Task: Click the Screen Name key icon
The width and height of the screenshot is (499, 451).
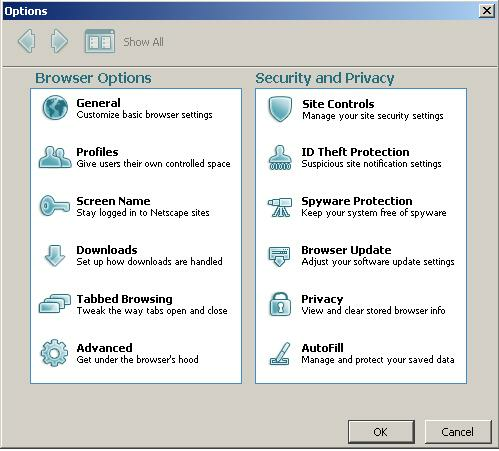Action: tap(55, 206)
